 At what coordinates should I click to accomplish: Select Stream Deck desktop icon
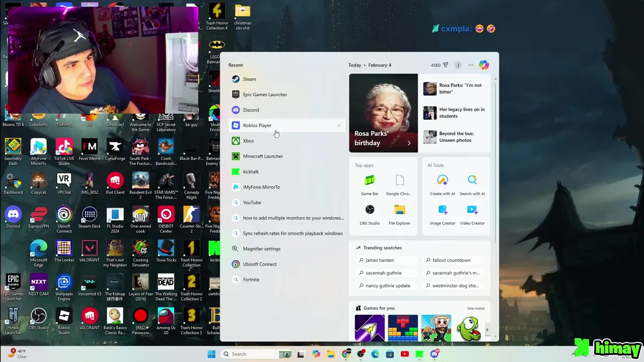pyautogui.click(x=90, y=218)
